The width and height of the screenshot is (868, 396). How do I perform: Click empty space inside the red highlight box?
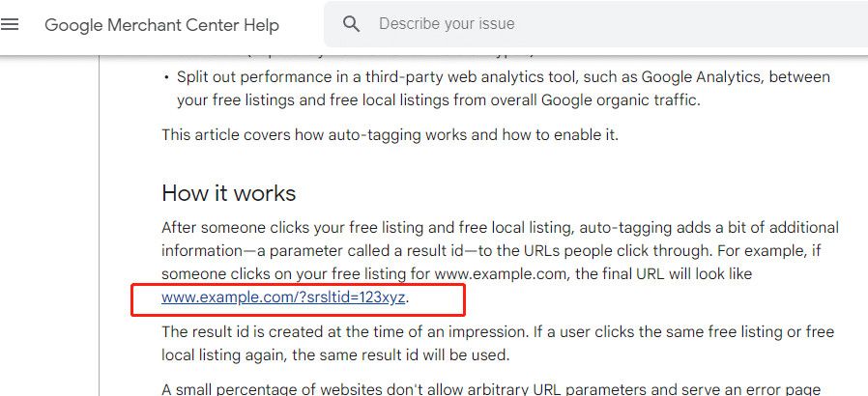pos(437,298)
